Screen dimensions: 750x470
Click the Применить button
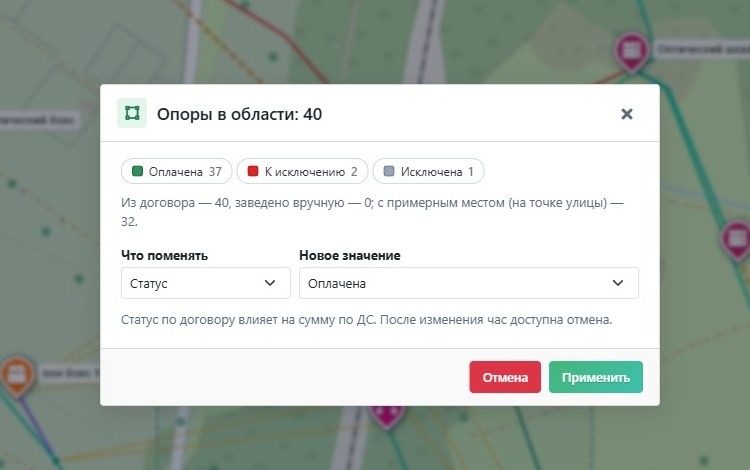point(596,377)
